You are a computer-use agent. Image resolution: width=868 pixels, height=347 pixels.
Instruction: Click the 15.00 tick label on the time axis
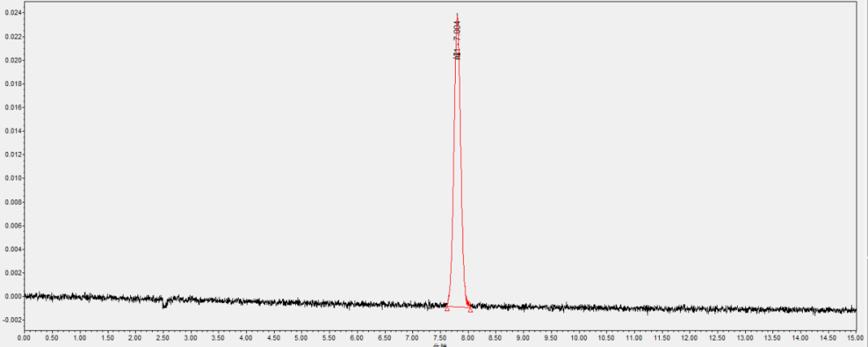tap(856, 337)
